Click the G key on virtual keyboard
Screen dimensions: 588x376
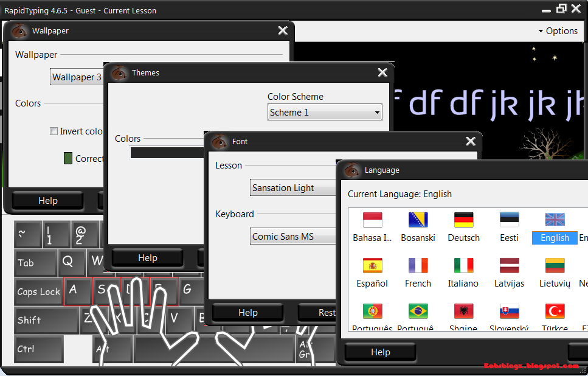(x=191, y=290)
